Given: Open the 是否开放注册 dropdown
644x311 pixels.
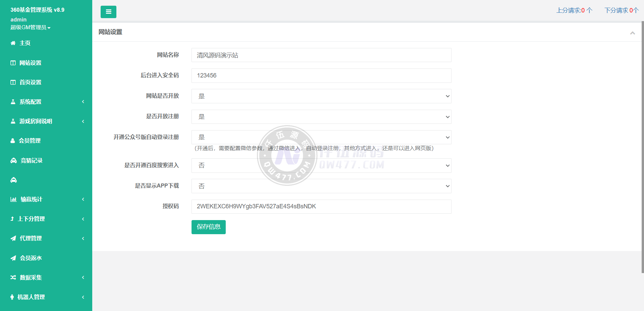Looking at the screenshot, I should pos(321,117).
